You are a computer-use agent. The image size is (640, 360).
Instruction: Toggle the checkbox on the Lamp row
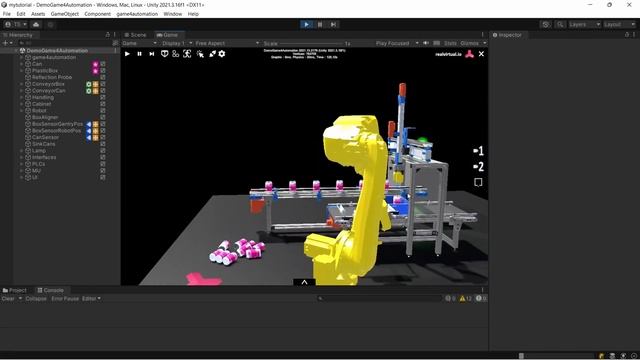pos(103,151)
